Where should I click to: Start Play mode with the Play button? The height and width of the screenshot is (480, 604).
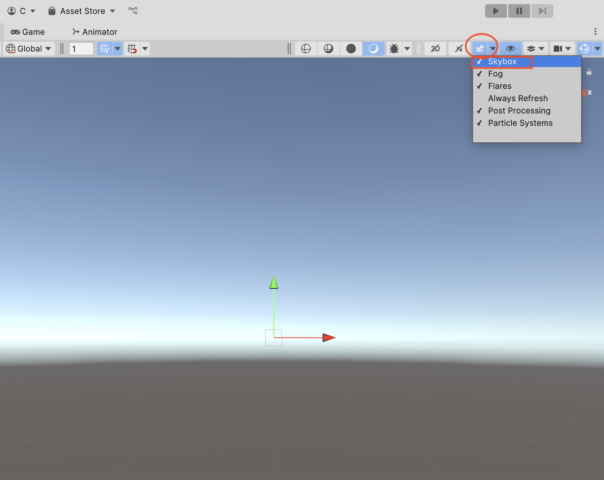496,11
